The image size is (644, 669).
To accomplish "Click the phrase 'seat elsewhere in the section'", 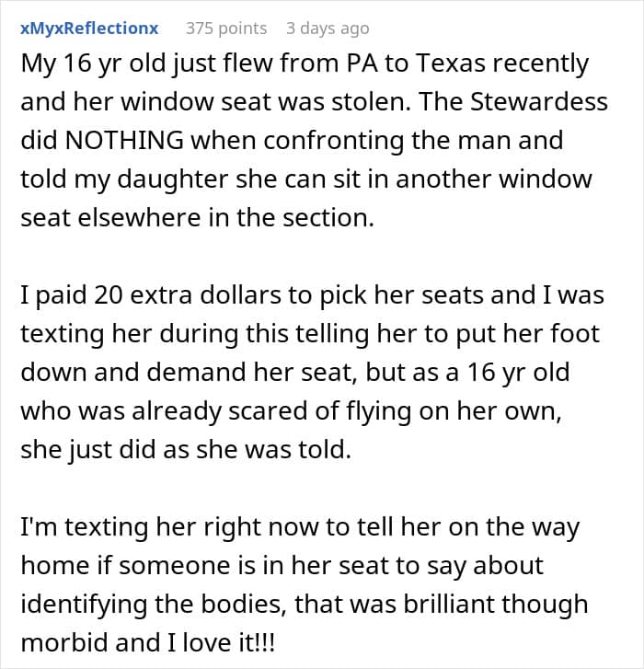I will [x=195, y=217].
